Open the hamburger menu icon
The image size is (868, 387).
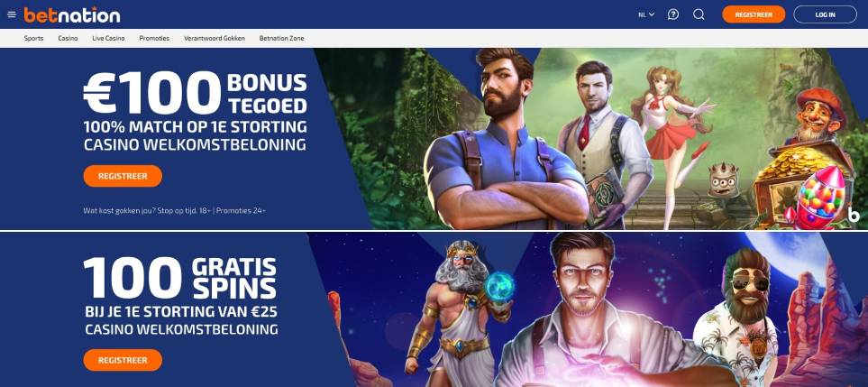click(x=12, y=14)
